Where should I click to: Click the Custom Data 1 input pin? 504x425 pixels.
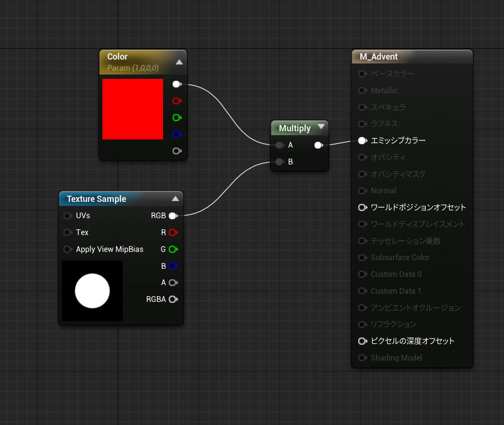[363, 291]
